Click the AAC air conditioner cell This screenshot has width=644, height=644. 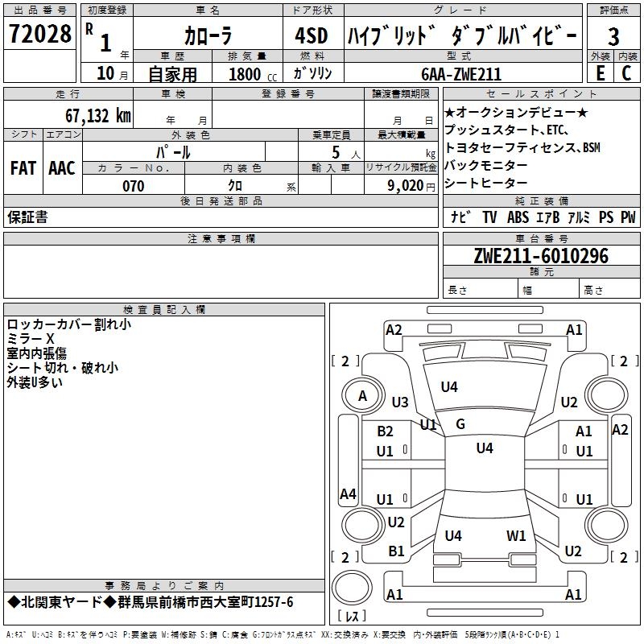click(x=62, y=168)
